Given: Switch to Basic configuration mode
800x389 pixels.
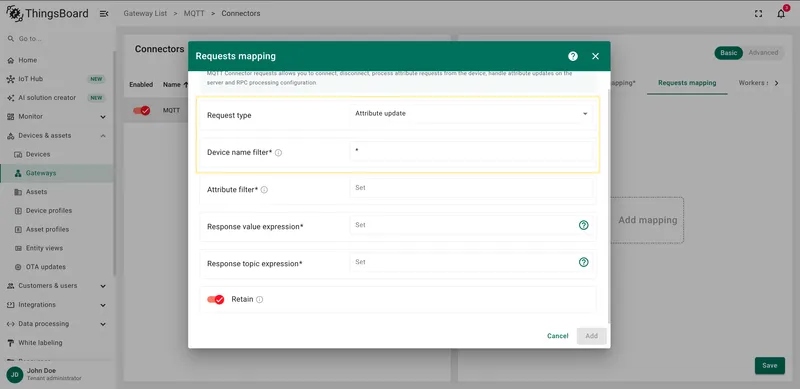Looking at the screenshot, I should pos(728,53).
